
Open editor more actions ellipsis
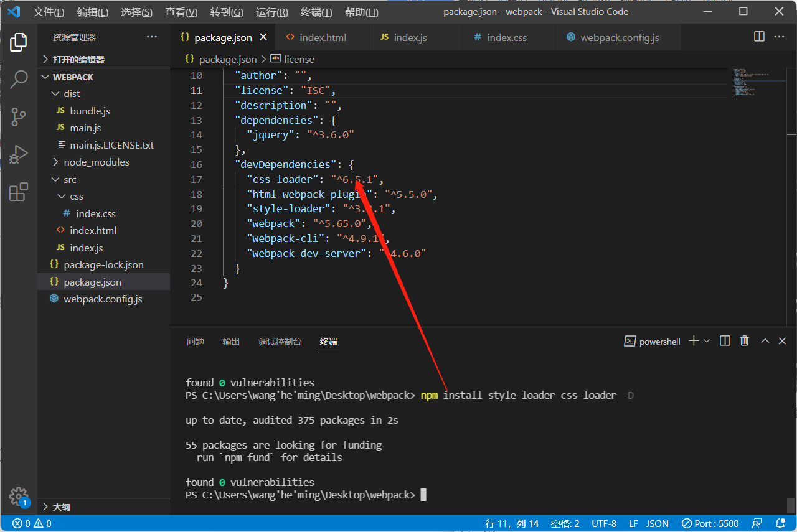coord(780,37)
